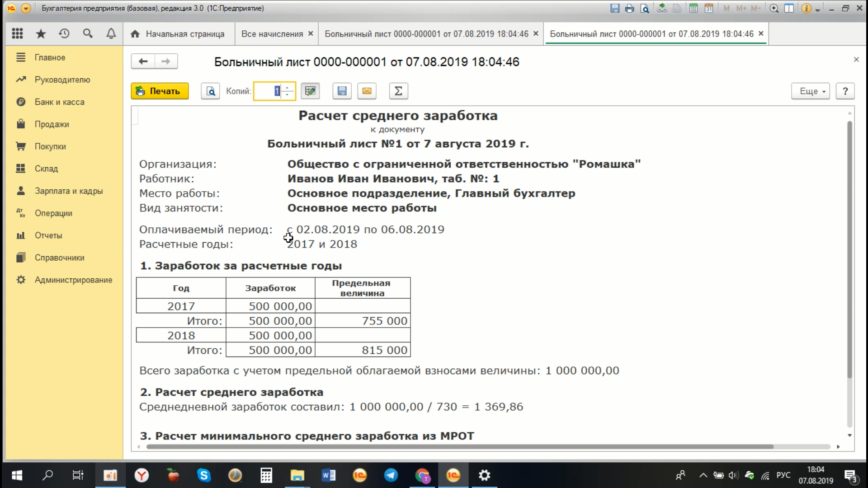Open history clock icon
Image resolution: width=868 pixels, height=488 pixels.
64,33
